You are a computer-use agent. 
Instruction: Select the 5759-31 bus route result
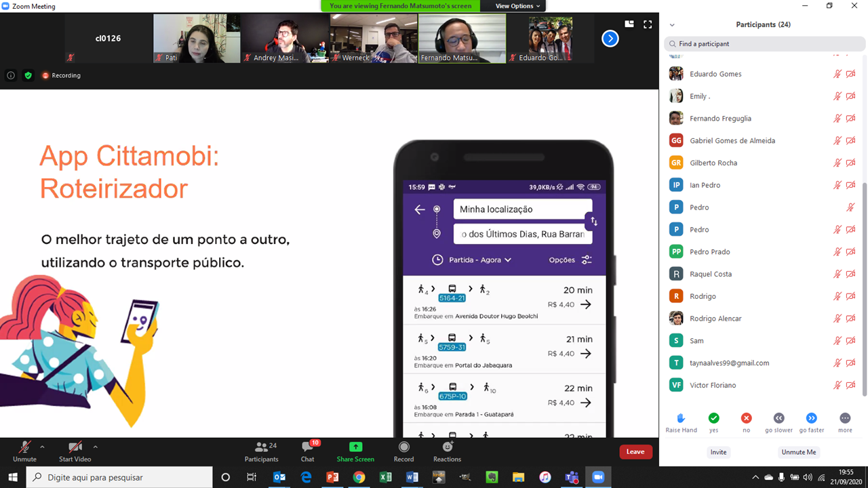click(504, 350)
